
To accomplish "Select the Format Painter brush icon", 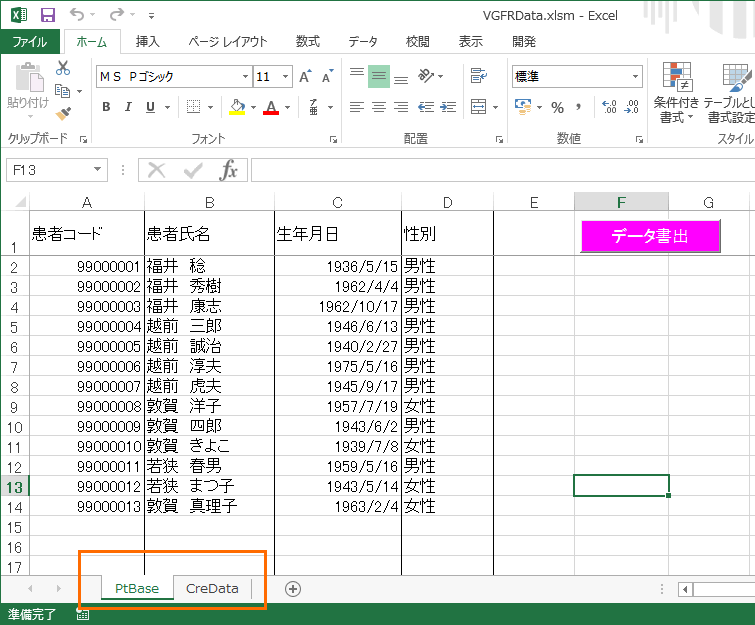I will pos(63,114).
